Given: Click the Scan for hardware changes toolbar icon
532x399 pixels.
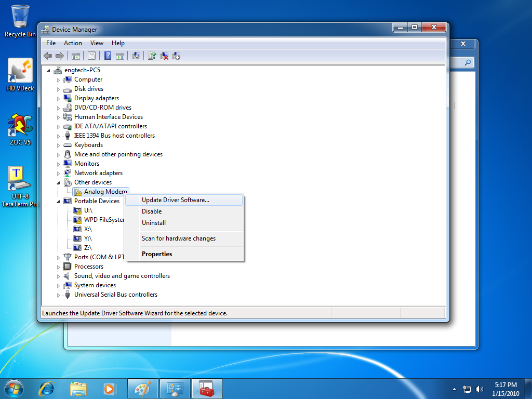Looking at the screenshot, I should (136, 56).
